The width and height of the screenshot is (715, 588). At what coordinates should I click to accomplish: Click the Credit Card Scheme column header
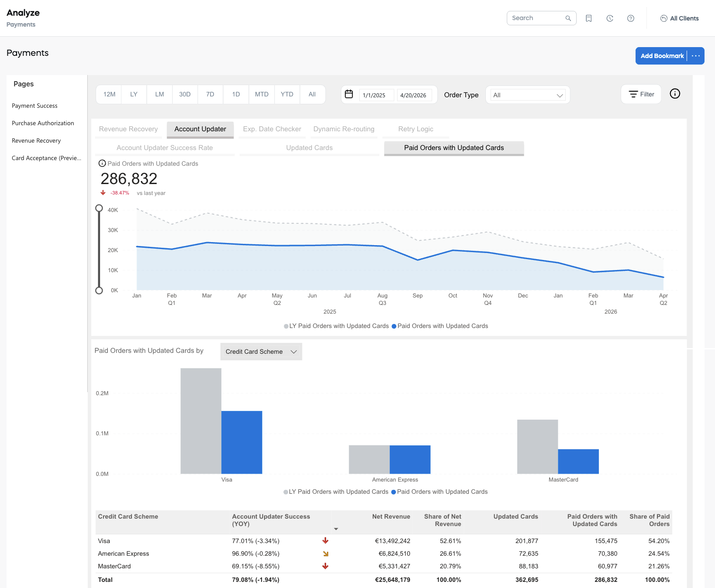click(x=128, y=516)
